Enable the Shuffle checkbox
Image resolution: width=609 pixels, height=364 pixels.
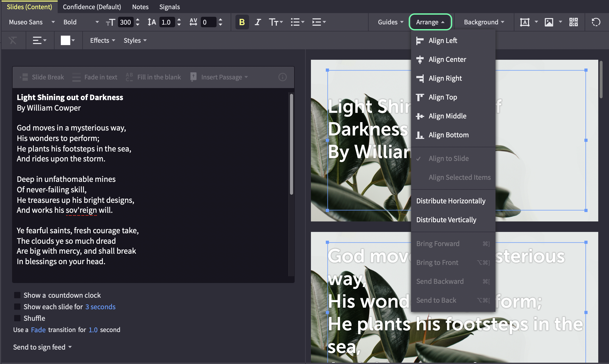[x=17, y=318]
